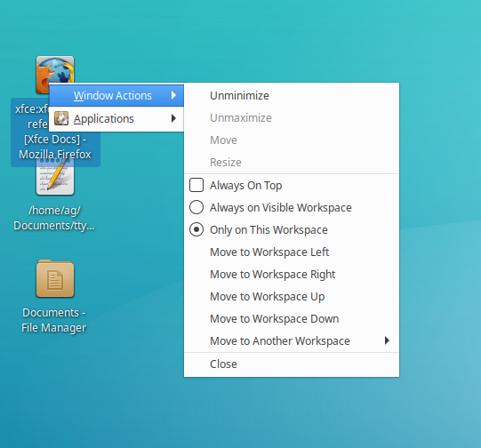Choose Move to Workspace Down
The width and height of the screenshot is (481, 448).
tap(292, 318)
